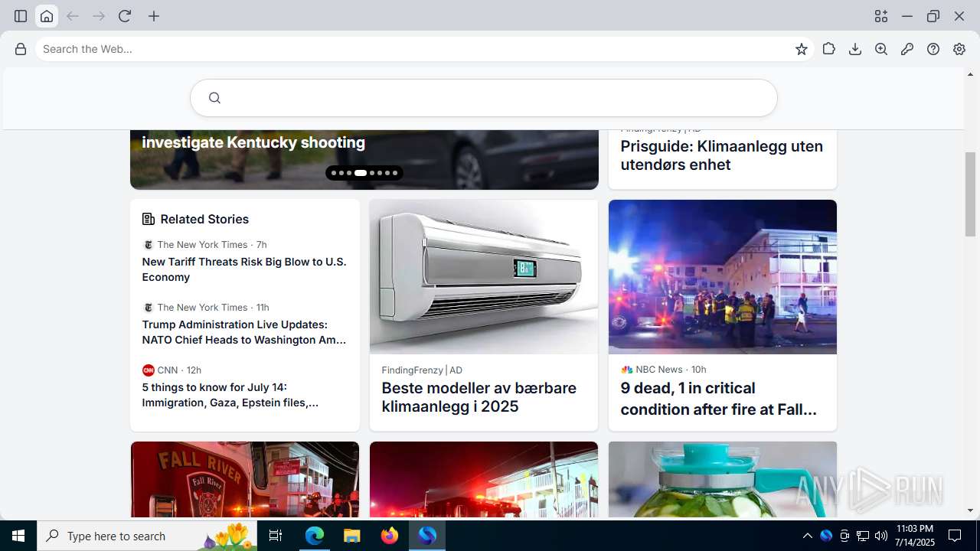
Task: Click inside the news page search box
Action: click(x=484, y=98)
